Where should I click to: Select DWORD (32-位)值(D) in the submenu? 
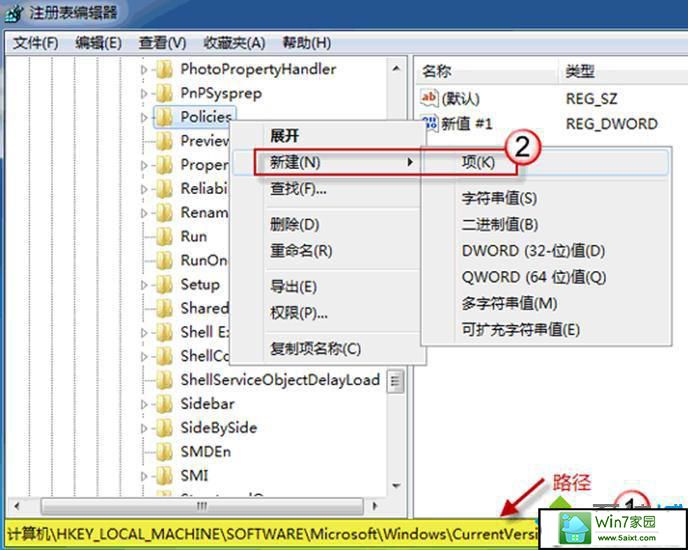546,251
